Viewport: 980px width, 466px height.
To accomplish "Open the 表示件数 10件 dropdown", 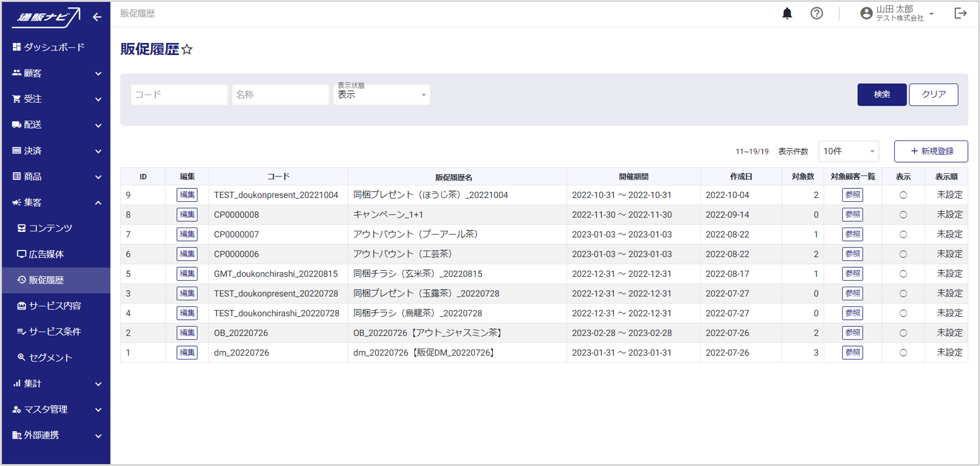I will pos(849,152).
